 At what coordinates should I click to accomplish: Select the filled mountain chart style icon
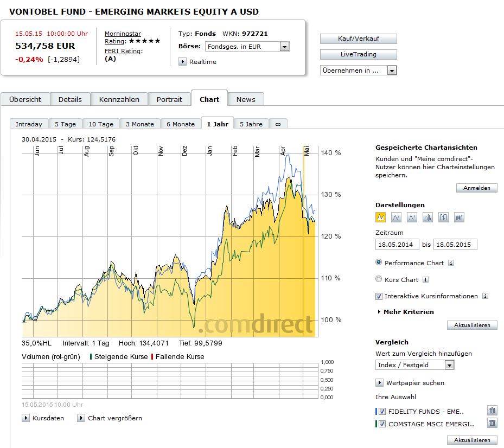381,217
